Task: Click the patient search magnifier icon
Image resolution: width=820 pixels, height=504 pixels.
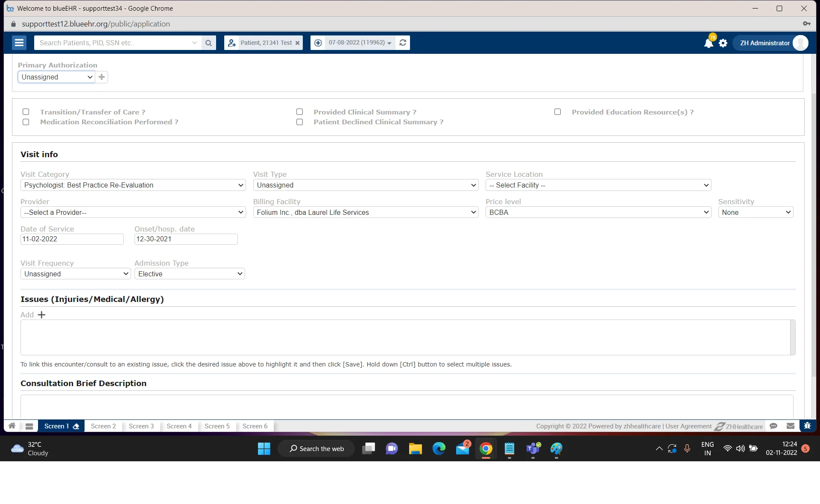Action: click(209, 43)
